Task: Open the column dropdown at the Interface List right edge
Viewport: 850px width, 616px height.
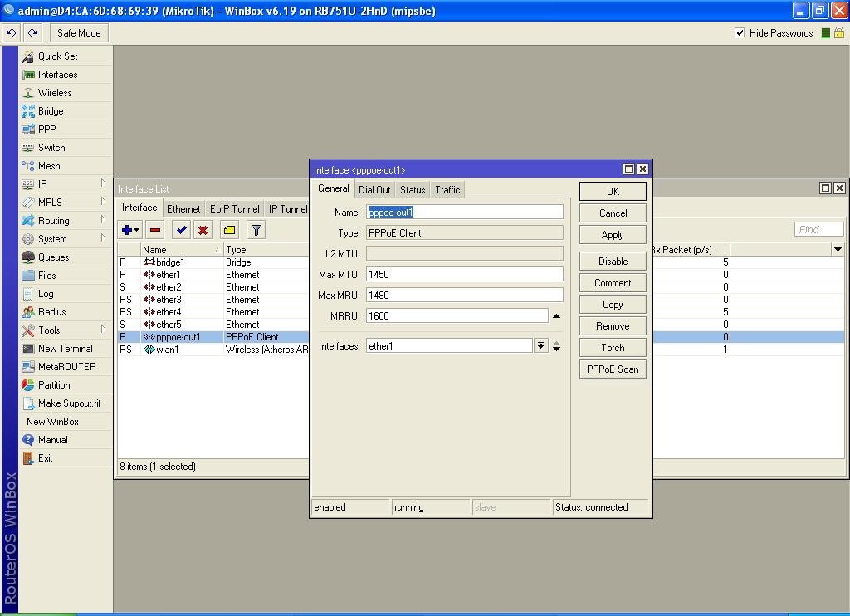Action: pos(838,249)
